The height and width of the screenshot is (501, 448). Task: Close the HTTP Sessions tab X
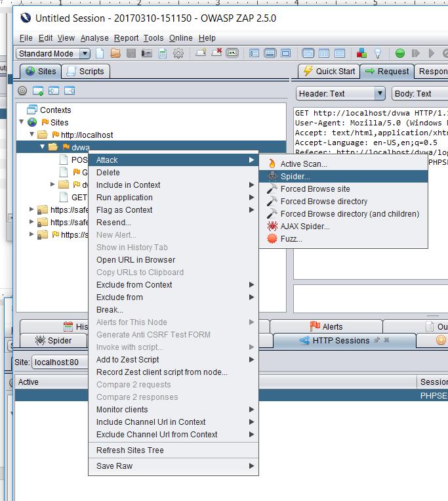(386, 340)
